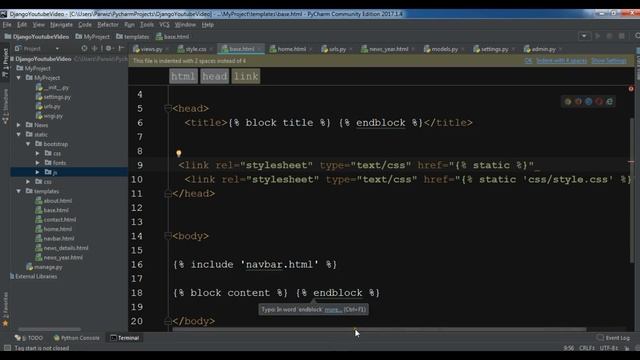Open the Terminal tool window
Screen dimensions: 640x360
pos(125,338)
